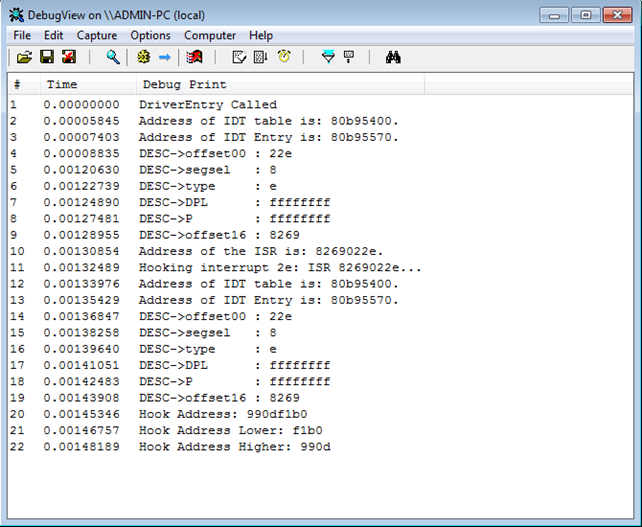642x527 pixels.
Task: Toggle kernel capture gear icon
Action: [x=144, y=57]
